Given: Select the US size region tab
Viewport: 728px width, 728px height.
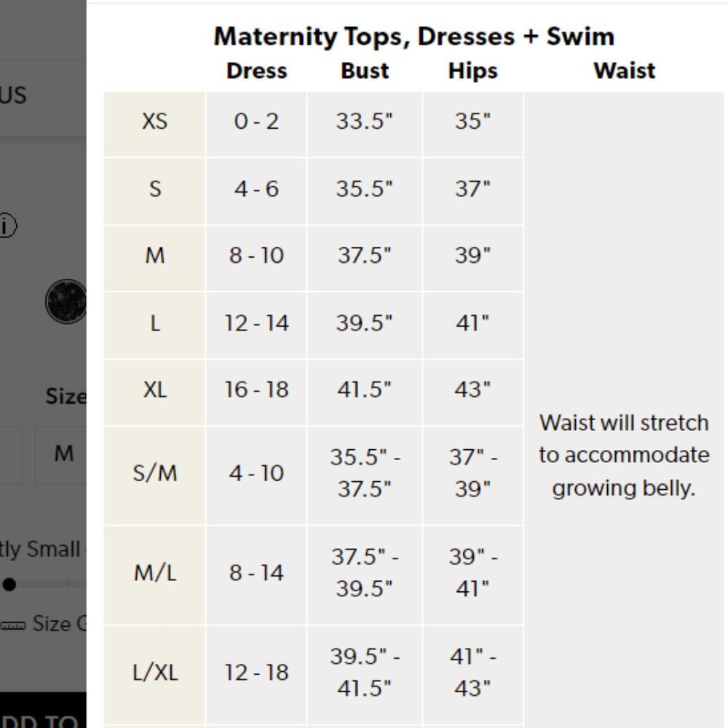Looking at the screenshot, I should (x=13, y=95).
